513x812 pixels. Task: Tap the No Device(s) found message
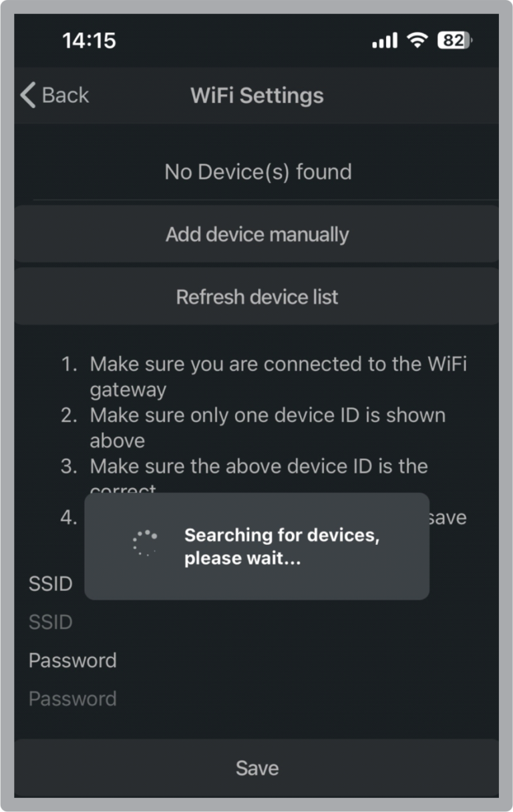pos(258,172)
